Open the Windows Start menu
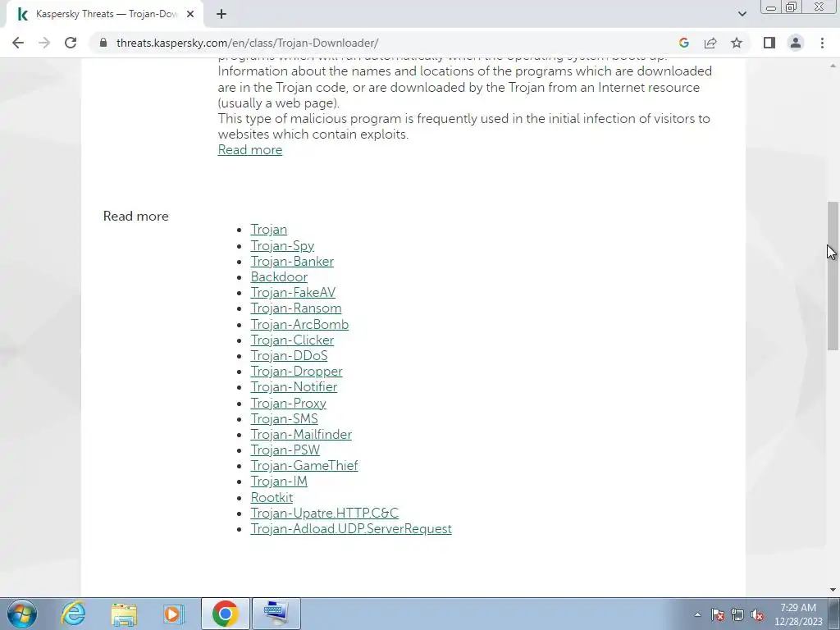 tap(21, 614)
